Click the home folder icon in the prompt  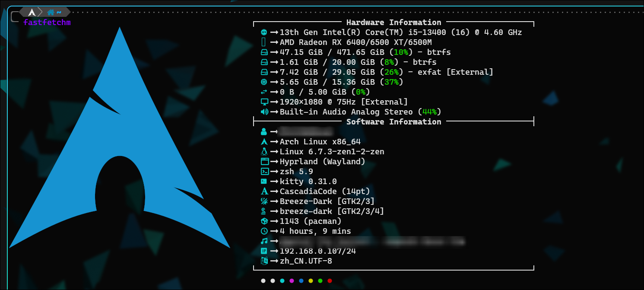pyautogui.click(x=51, y=13)
